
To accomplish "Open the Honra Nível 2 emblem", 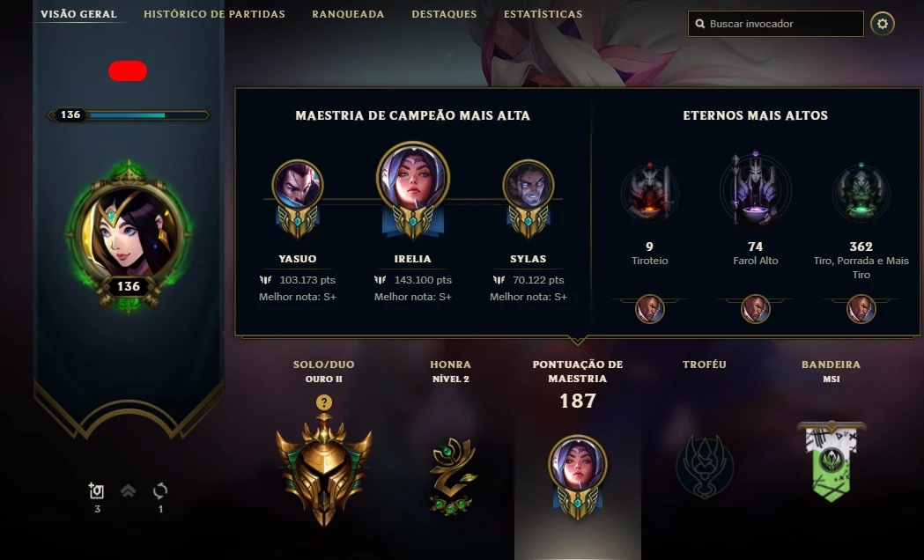I will point(451,475).
